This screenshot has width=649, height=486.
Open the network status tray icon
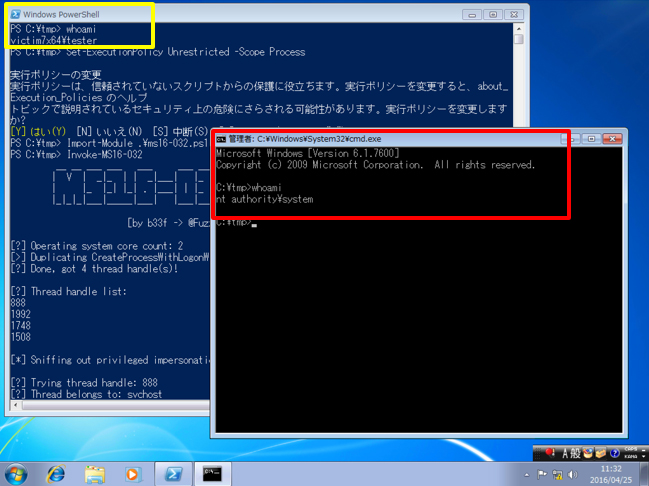tap(558, 474)
